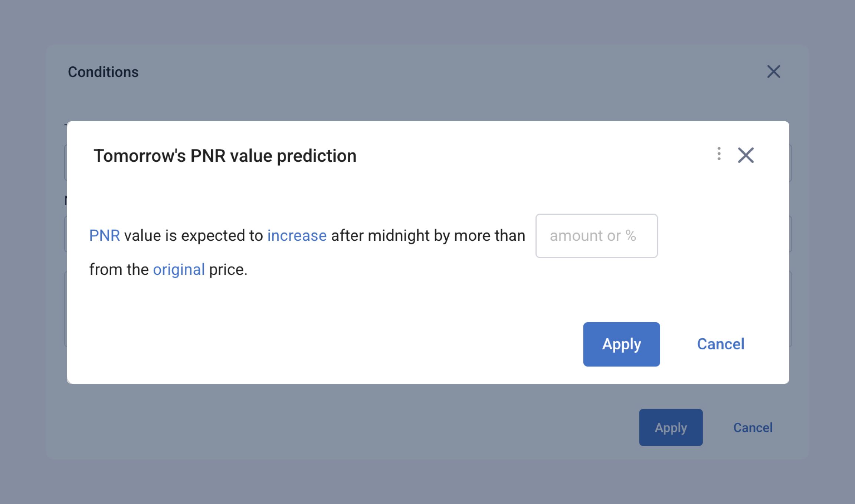Click the kebab menu beside the dialog close icon
This screenshot has width=855, height=504.
pyautogui.click(x=719, y=155)
